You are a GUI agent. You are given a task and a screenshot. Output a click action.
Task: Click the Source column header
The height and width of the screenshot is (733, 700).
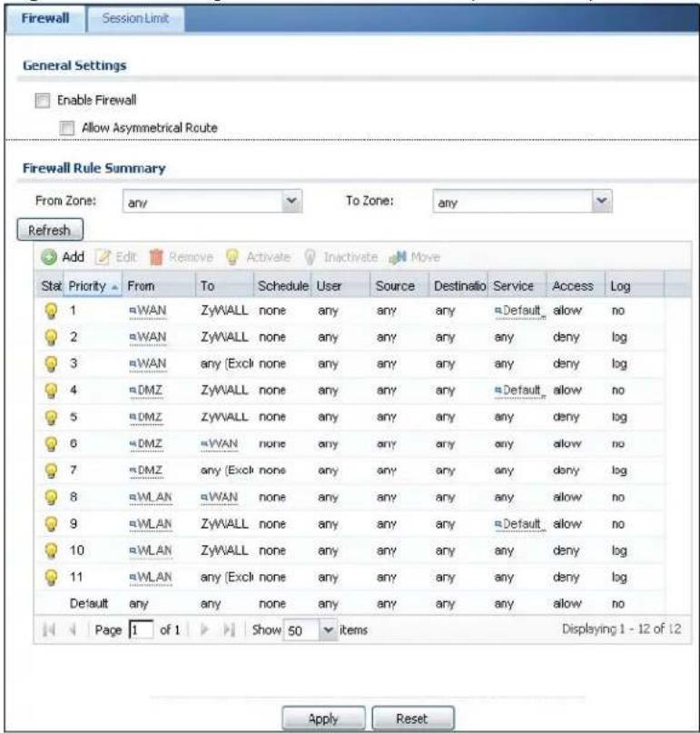[399, 285]
